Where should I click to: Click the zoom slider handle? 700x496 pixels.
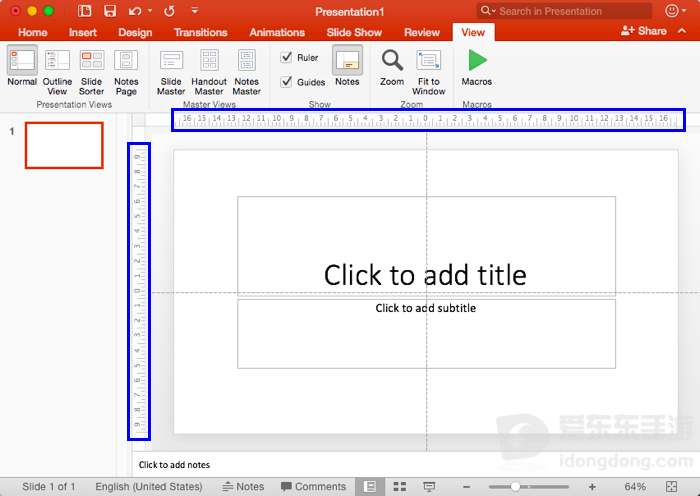tap(515, 487)
